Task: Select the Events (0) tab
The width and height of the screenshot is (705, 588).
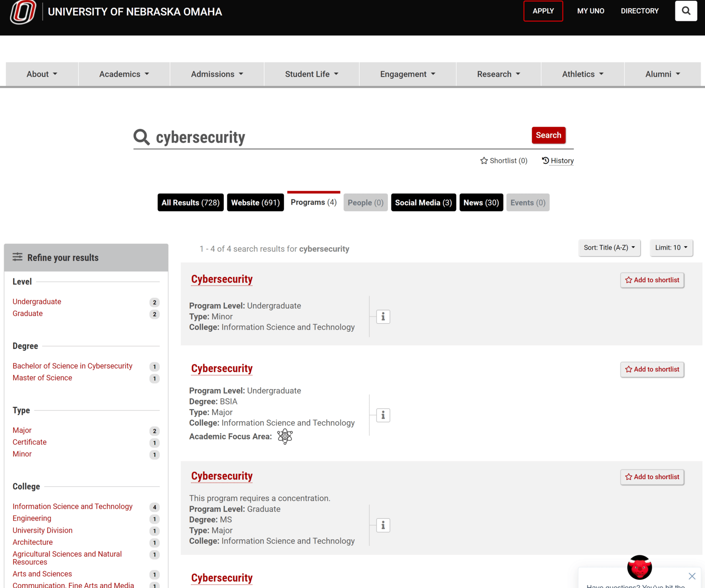Action: [528, 203]
